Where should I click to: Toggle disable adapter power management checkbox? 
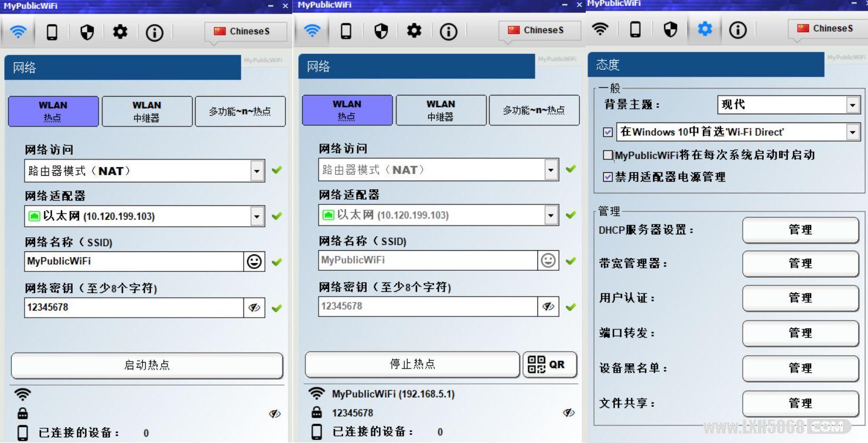[607, 177]
